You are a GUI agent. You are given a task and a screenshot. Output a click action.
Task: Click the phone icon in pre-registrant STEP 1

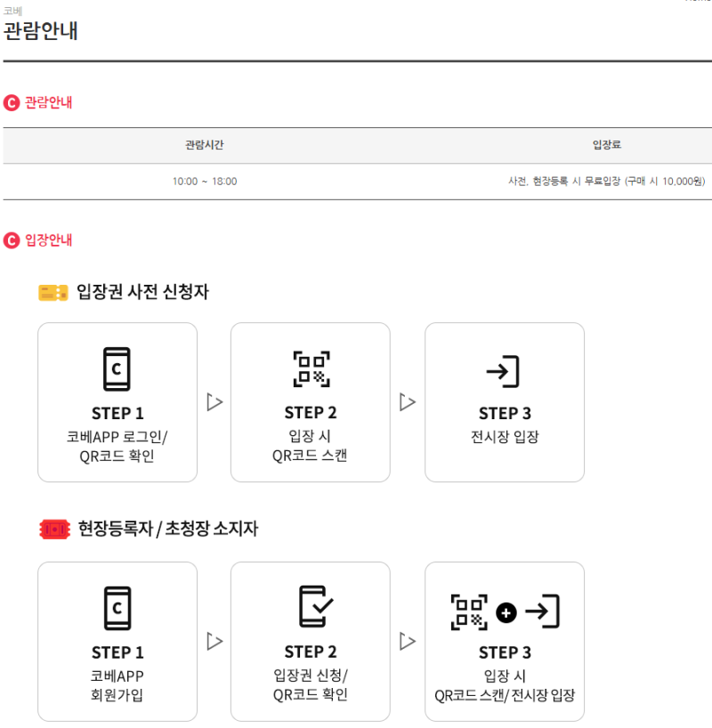coord(117,368)
